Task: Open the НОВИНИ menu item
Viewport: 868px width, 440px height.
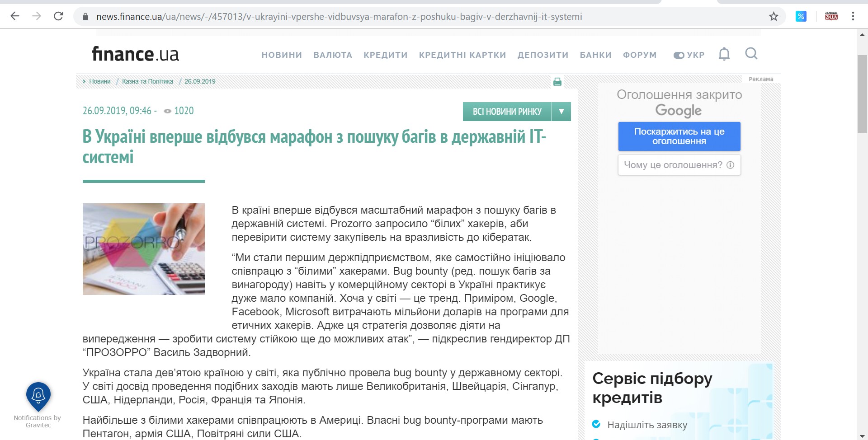Action: [x=282, y=55]
